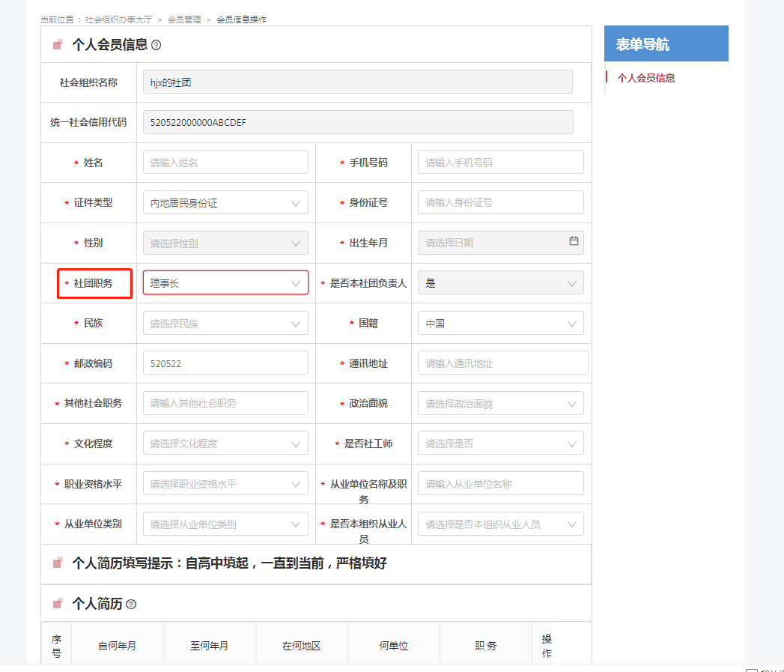This screenshot has height=672, width=784.
Task: Select the 文化程度 dropdown
Action: (225, 443)
